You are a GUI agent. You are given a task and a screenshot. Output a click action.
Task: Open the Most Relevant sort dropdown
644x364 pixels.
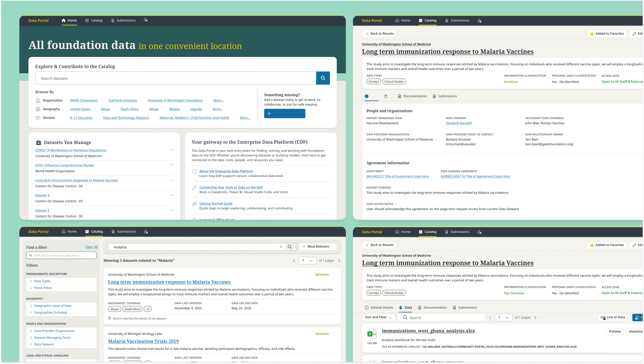(318, 247)
